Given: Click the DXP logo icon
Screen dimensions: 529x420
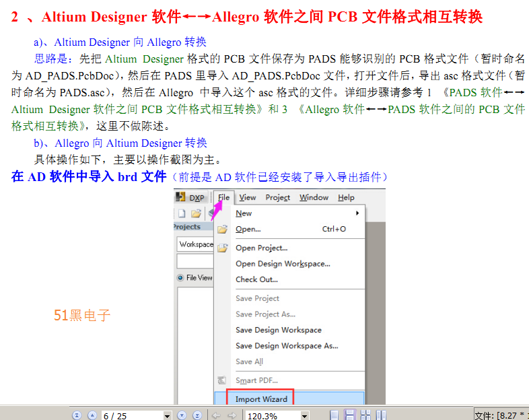Looking at the screenshot, I should click(181, 197).
